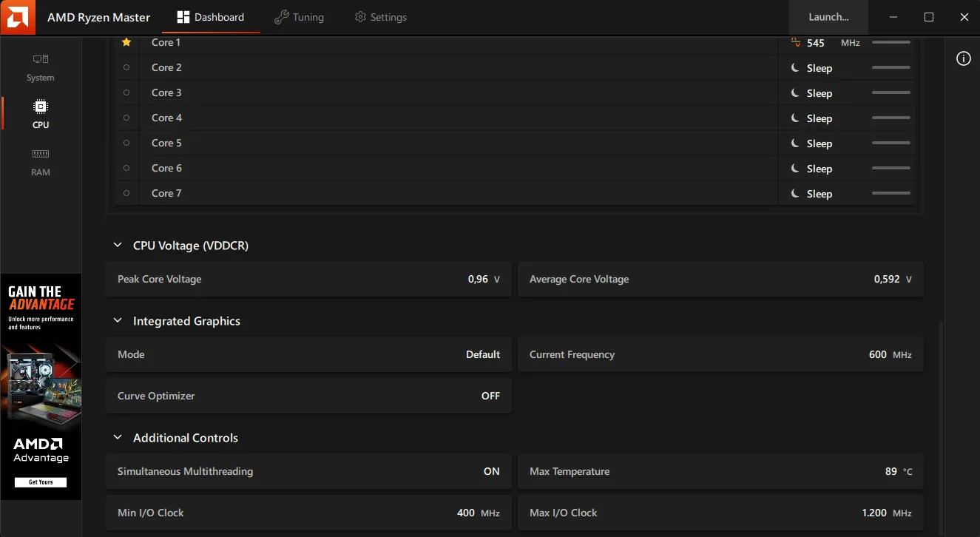Click the Min I/O Clock 400 MHz value
The height and width of the screenshot is (537, 980).
(479, 513)
